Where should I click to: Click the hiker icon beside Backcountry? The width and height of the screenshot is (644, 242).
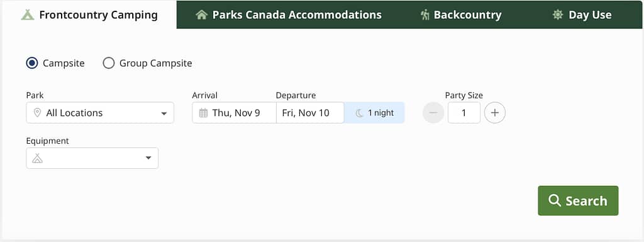pyautogui.click(x=425, y=15)
